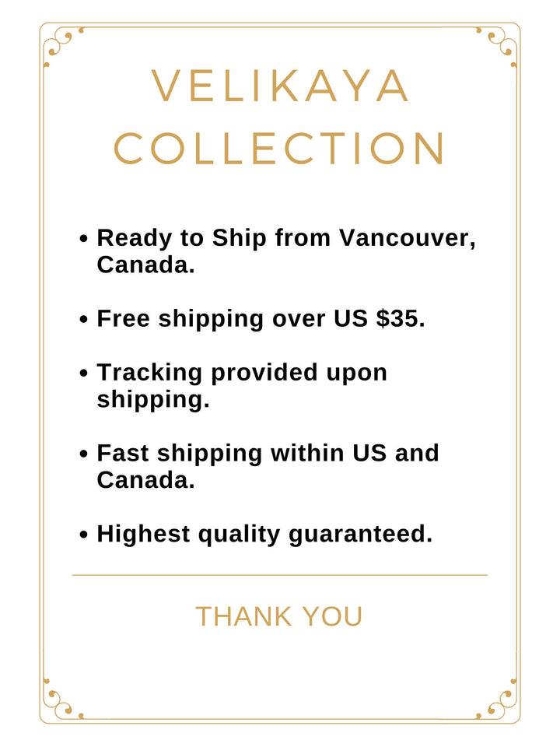
Task: Select the COLLECTION heading word
Action: (x=280, y=149)
